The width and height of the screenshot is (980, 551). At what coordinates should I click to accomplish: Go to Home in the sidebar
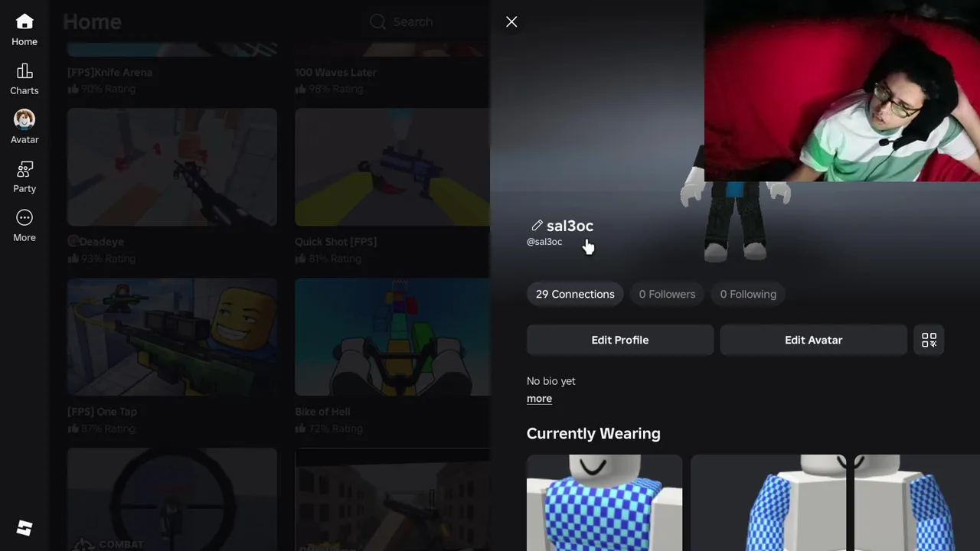pos(24,31)
